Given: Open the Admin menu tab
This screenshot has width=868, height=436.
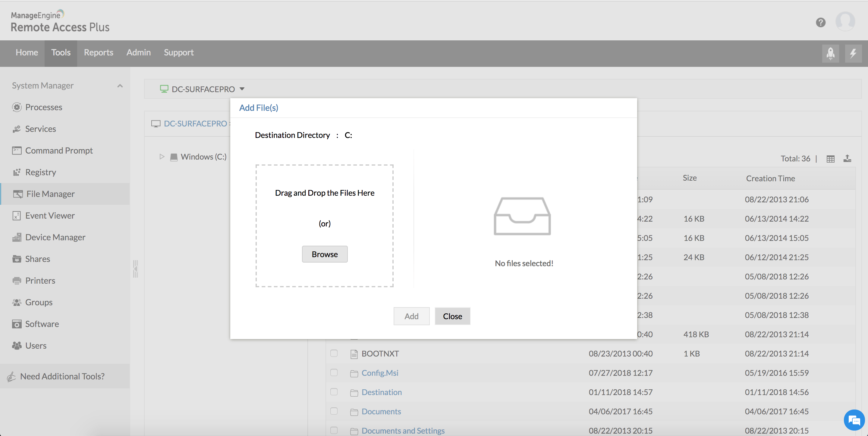Looking at the screenshot, I should 139,52.
